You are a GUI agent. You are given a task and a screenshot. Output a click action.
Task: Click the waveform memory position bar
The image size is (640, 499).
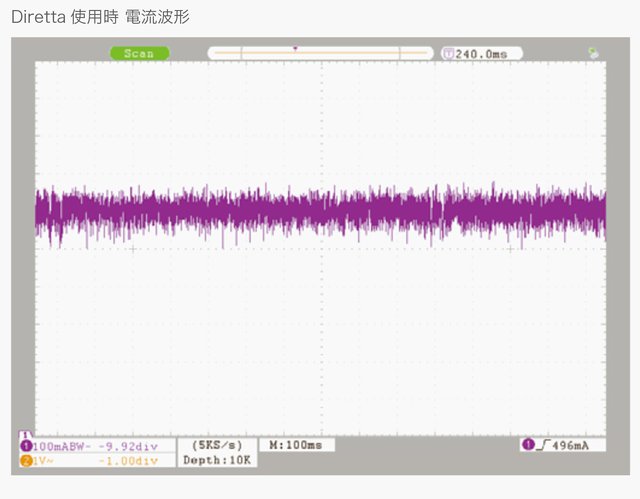point(320,53)
